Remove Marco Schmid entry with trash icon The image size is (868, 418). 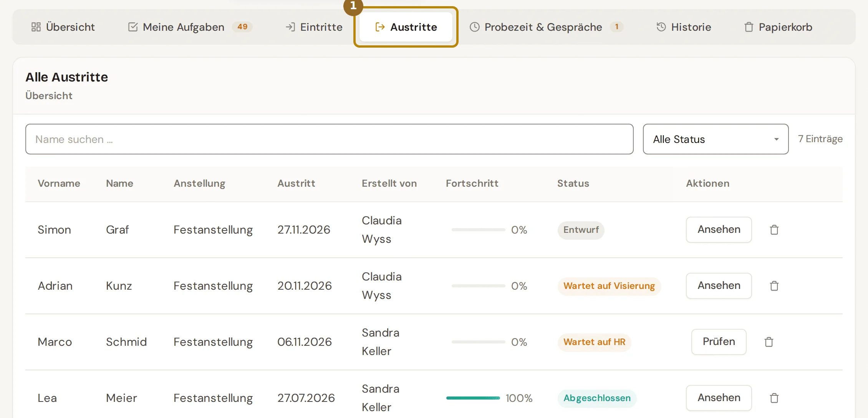click(x=769, y=342)
